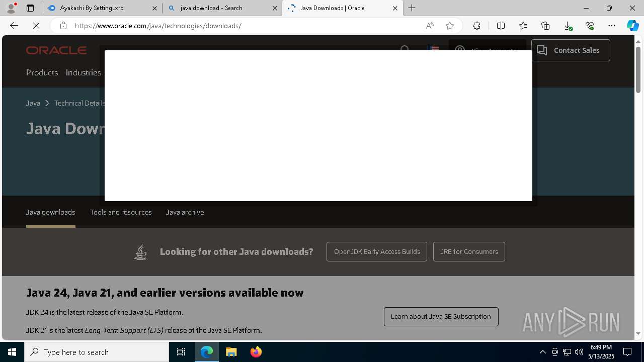
Task: Activate Read Aloud icon in address bar
Action: tap(430, 26)
